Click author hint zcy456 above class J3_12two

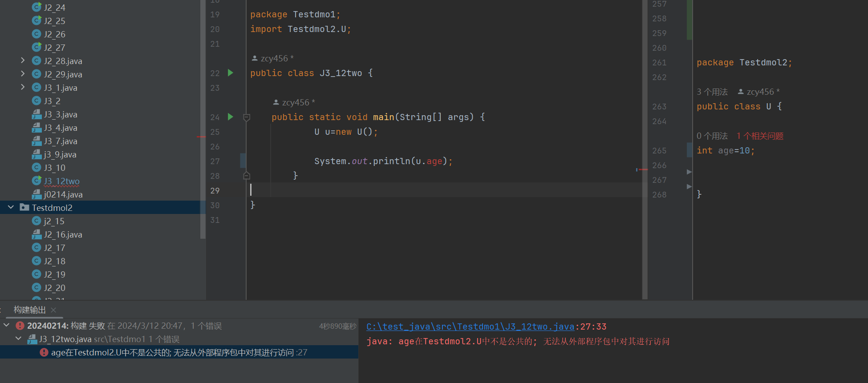click(x=273, y=58)
